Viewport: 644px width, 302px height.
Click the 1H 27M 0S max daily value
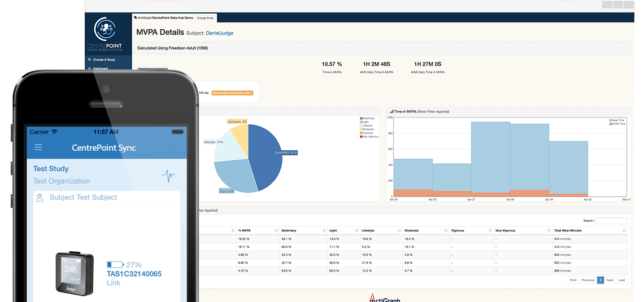428,64
